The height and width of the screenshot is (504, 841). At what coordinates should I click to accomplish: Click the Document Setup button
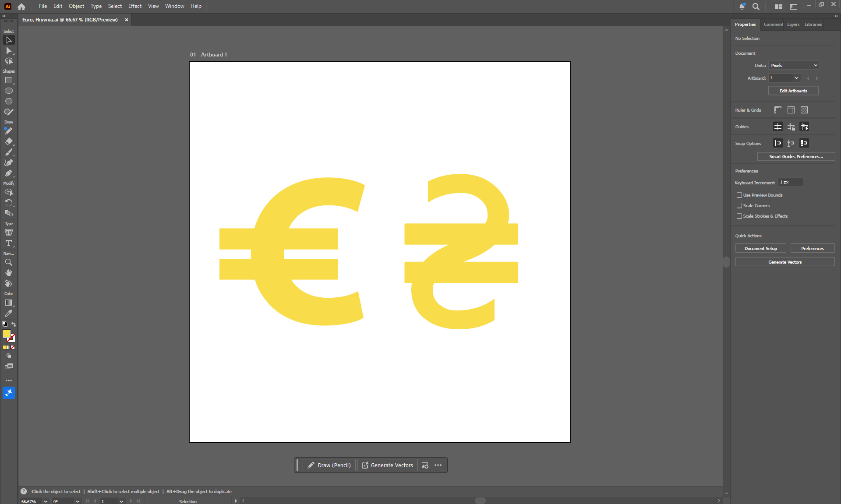pyautogui.click(x=760, y=249)
